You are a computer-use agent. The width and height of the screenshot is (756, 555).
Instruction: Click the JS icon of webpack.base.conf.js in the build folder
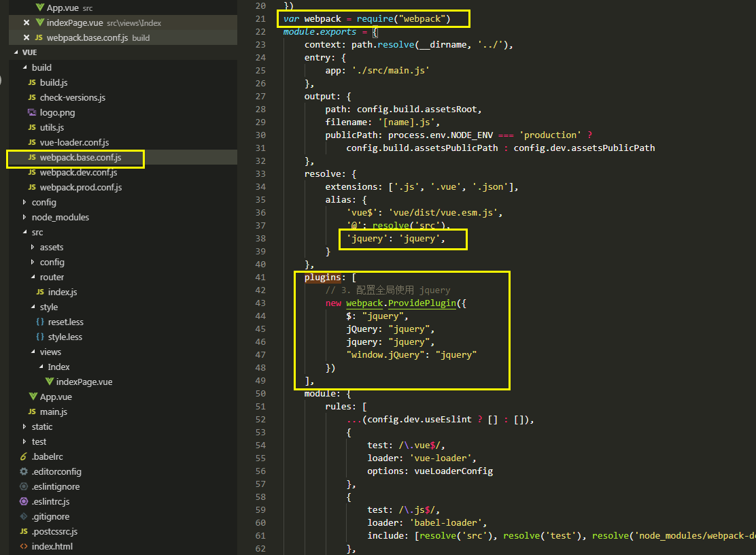(x=32, y=157)
